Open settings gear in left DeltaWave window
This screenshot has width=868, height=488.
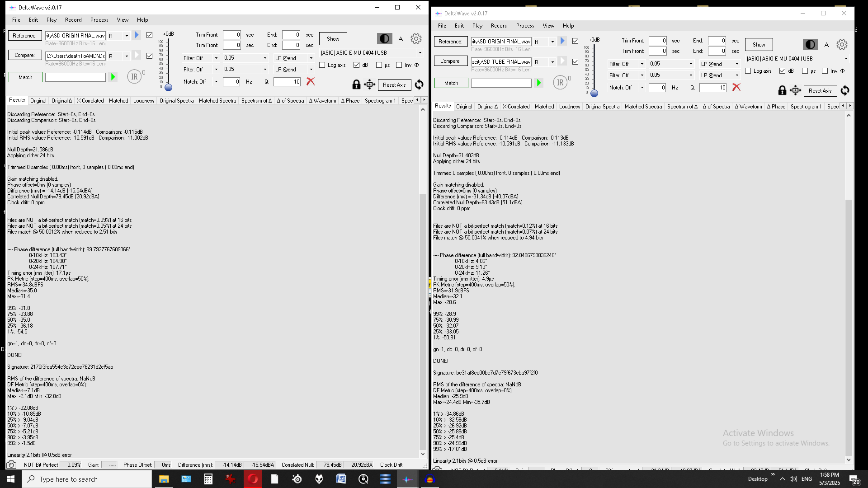coord(416,39)
